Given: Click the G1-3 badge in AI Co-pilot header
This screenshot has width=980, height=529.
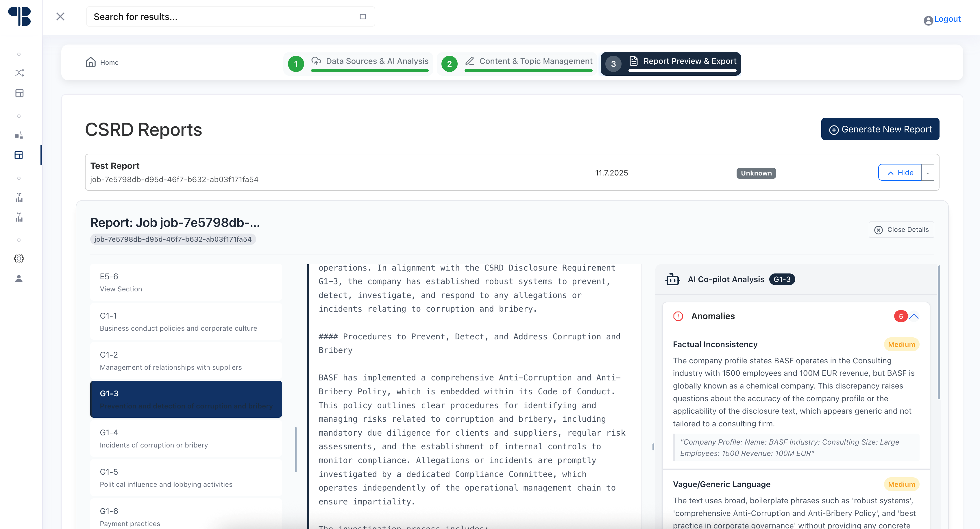Looking at the screenshot, I should 782,279.
